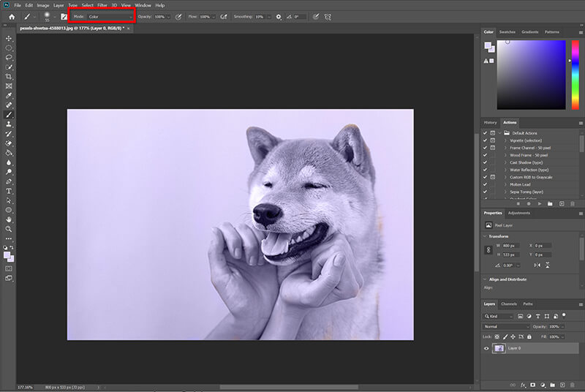Toggle Default Actions set checkmark

click(x=485, y=133)
